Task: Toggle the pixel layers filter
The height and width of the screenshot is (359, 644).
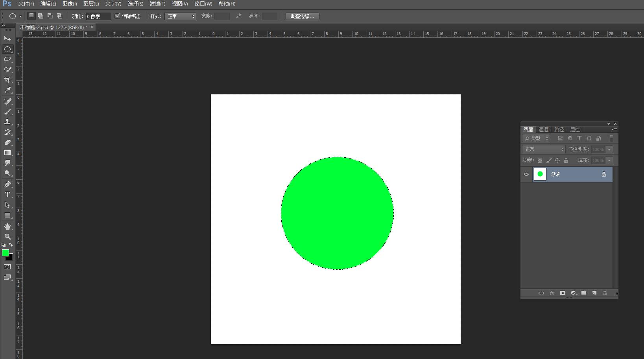Action: (x=561, y=138)
